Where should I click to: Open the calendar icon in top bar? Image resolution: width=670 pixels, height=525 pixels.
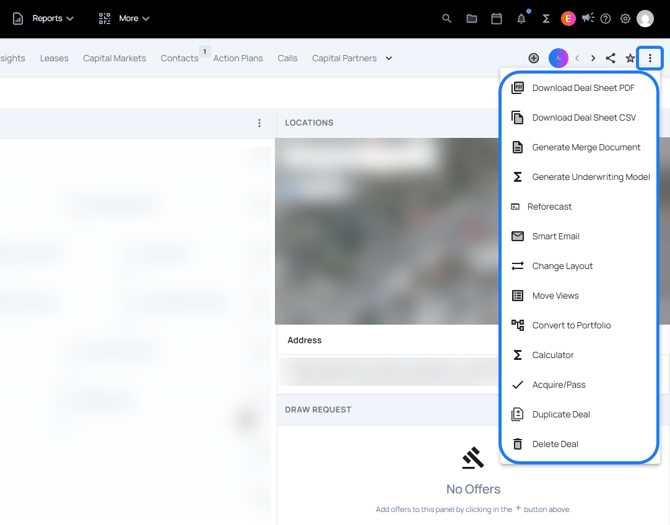[496, 19]
